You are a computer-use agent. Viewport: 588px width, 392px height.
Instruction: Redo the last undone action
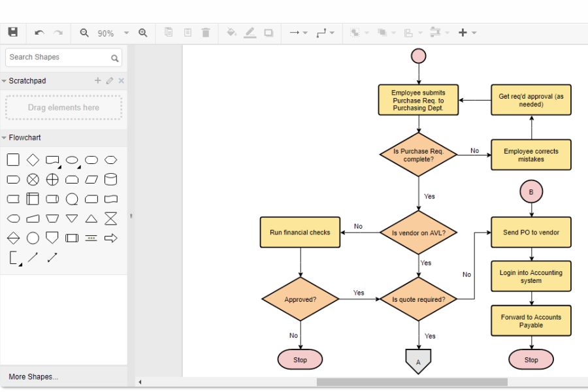pos(56,31)
